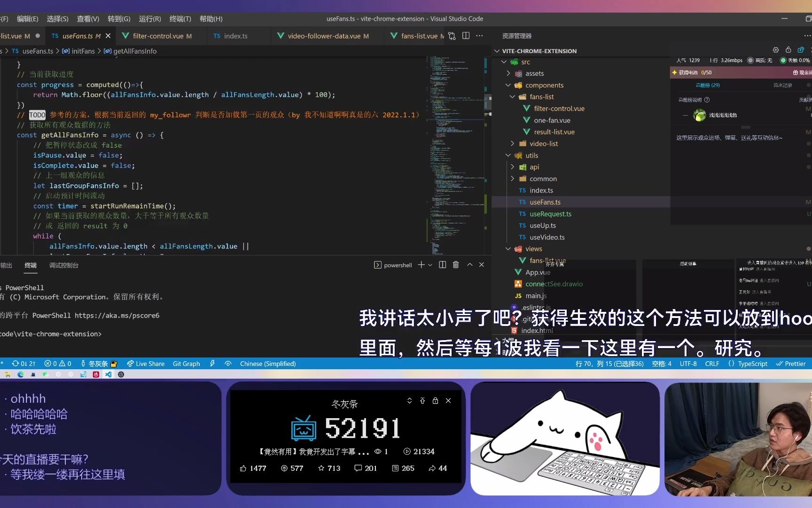The width and height of the screenshot is (812, 508).
Task: Pin follower counter widget to top
Action: click(422, 401)
